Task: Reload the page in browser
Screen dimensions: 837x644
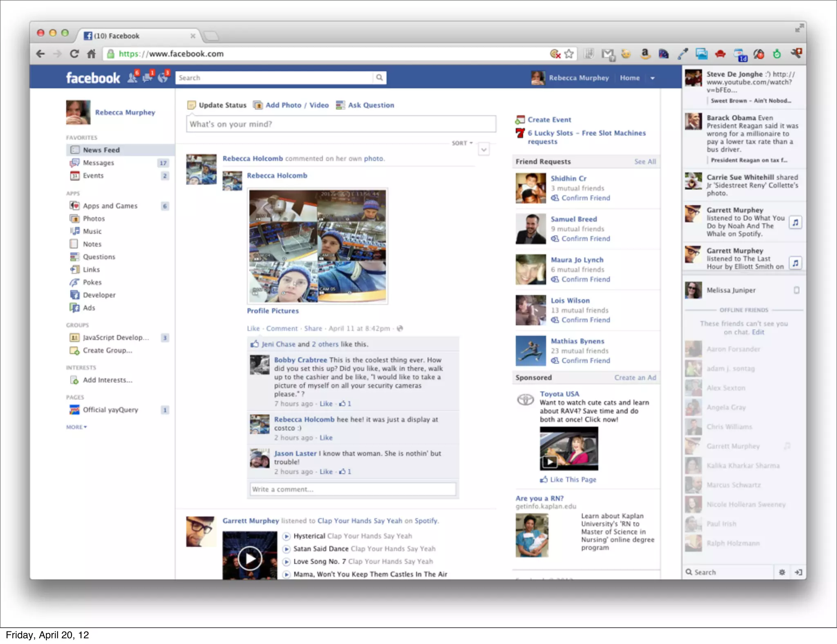Action: click(x=74, y=54)
